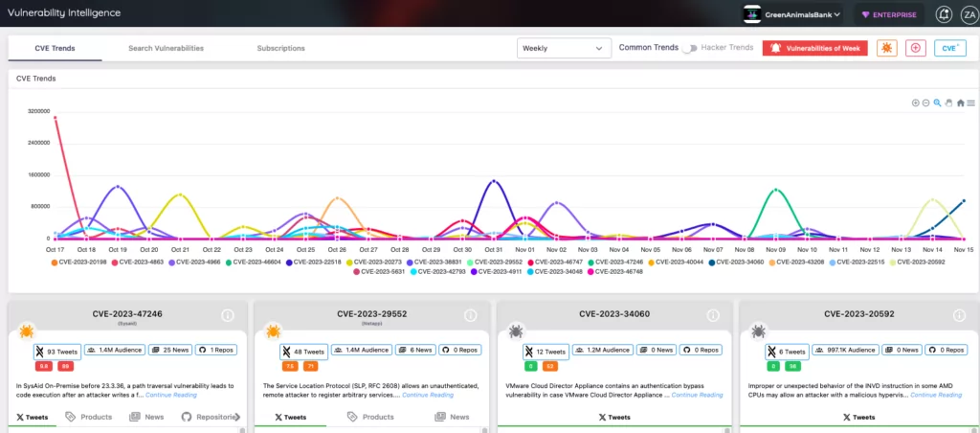980x433 pixels.
Task: Toggle CVE-2023-20273 series in legend
Action: click(374, 262)
